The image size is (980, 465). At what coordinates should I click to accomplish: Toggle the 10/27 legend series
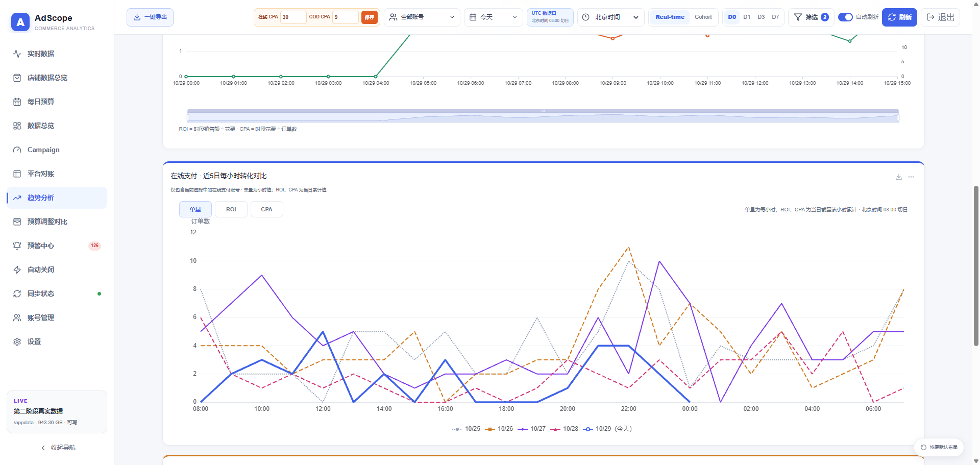click(532, 429)
